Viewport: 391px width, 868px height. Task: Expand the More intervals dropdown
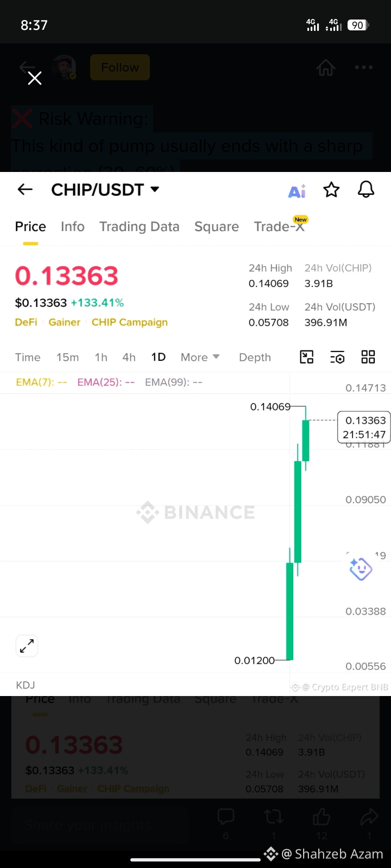200,357
